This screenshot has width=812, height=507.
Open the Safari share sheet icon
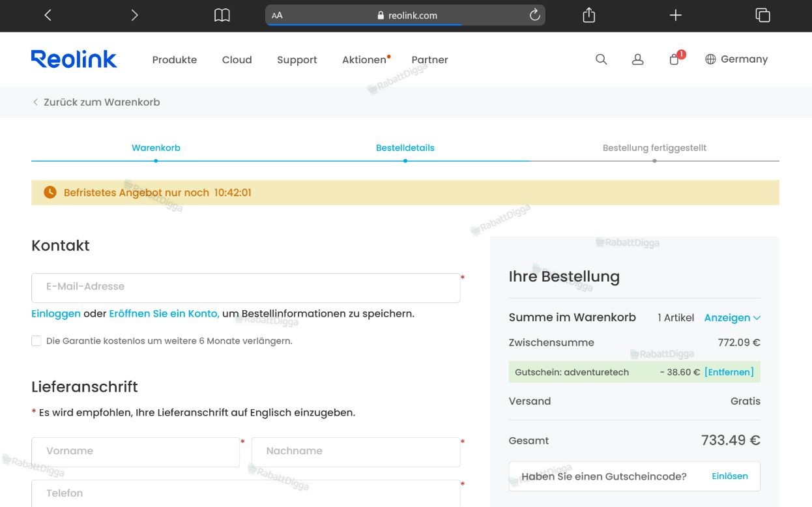[589, 15]
